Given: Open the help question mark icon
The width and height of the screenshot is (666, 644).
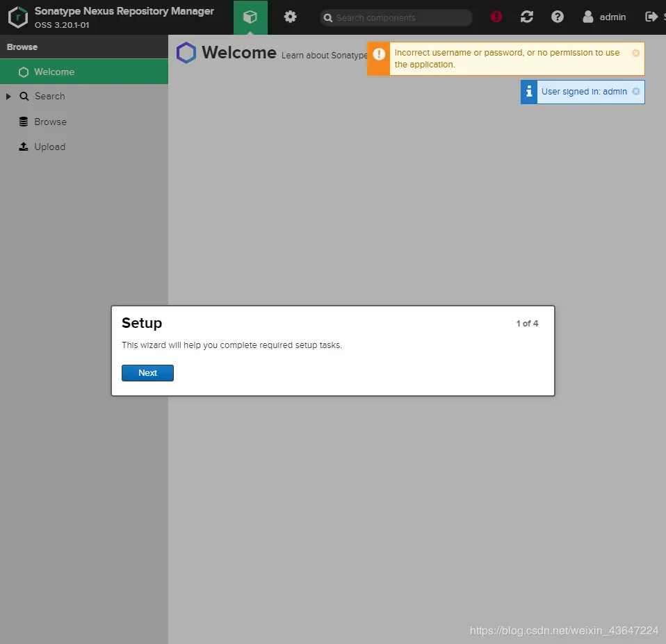Looking at the screenshot, I should [558, 17].
